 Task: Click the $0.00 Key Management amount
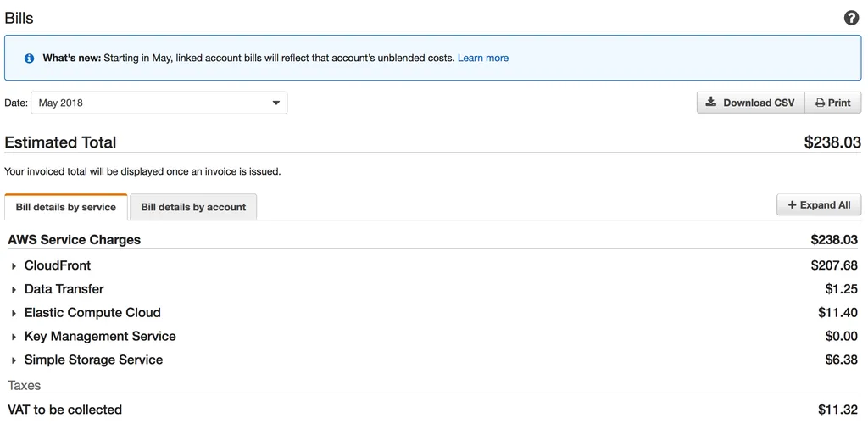(842, 336)
